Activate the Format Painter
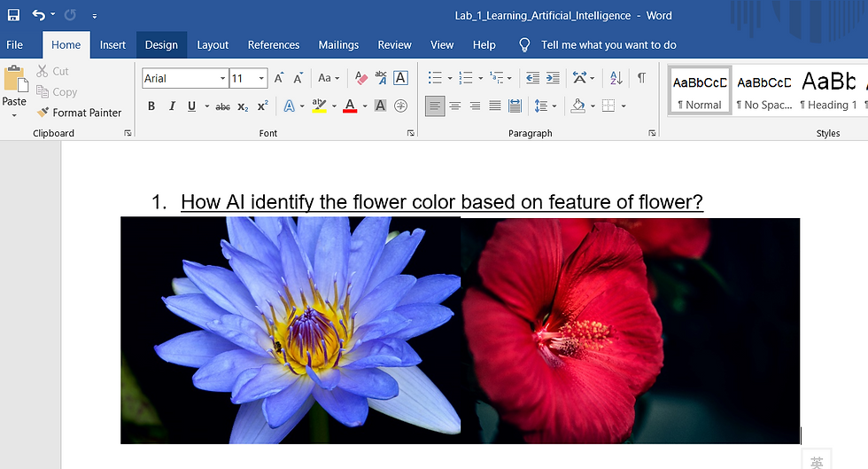868x469 pixels. [x=79, y=113]
